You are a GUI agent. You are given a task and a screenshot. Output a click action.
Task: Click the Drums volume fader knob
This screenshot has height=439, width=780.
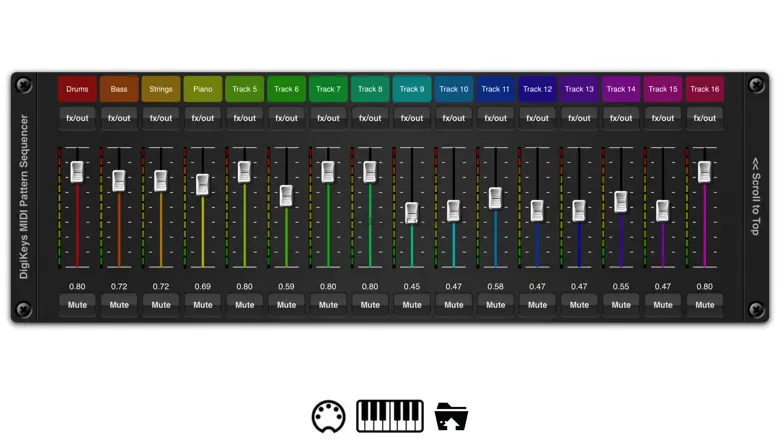[x=77, y=172]
